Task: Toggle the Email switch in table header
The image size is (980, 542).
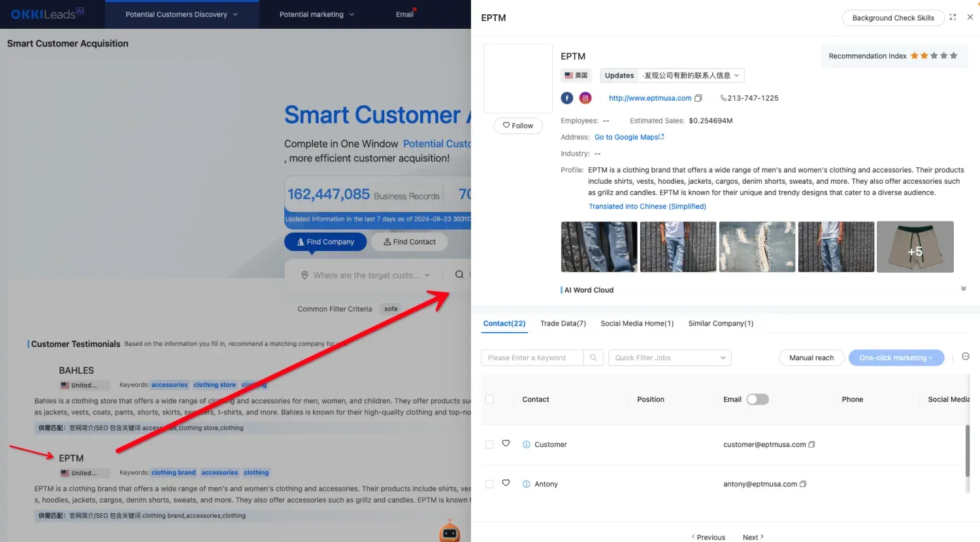Action: coord(758,399)
